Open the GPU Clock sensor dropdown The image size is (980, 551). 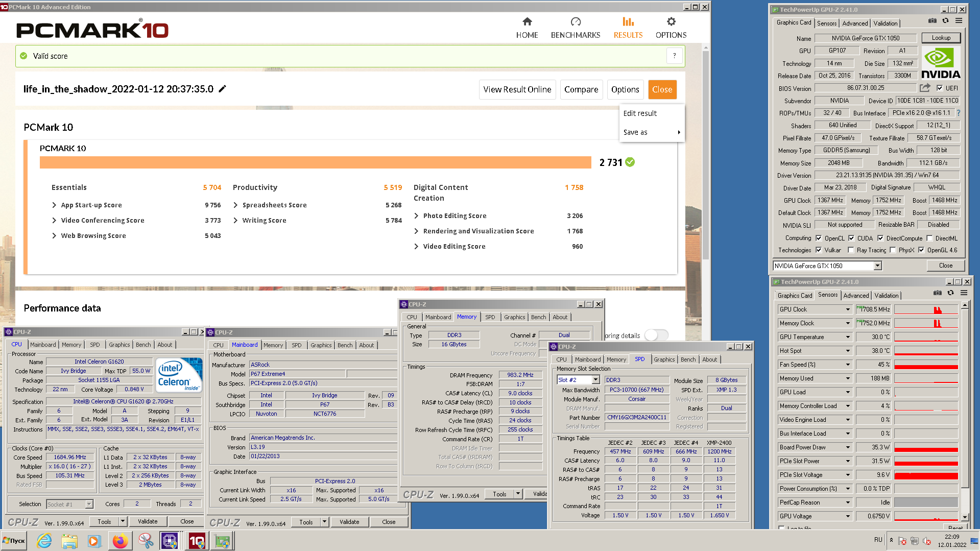point(848,309)
